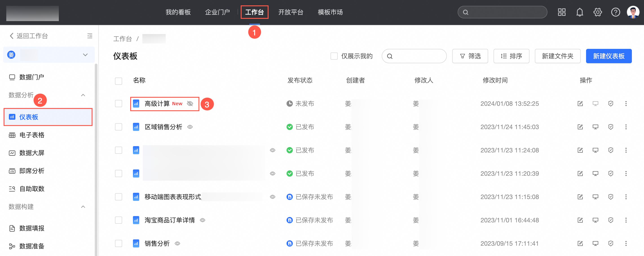Tick the checkbox for 区域销售分析 row

[x=119, y=127]
